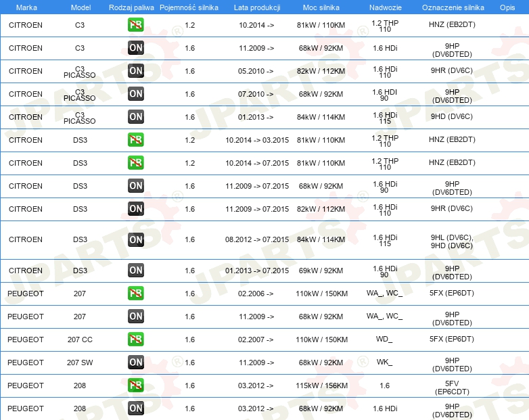This screenshot has height=420, width=529.
Task: Click the ON icon in the Peugeot 207 SW row
Action: pos(135,362)
